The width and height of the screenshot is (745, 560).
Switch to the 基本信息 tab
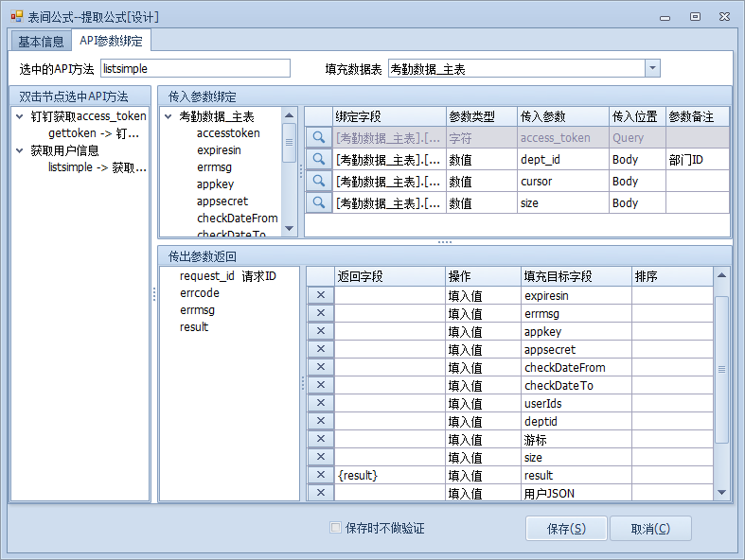(42, 41)
